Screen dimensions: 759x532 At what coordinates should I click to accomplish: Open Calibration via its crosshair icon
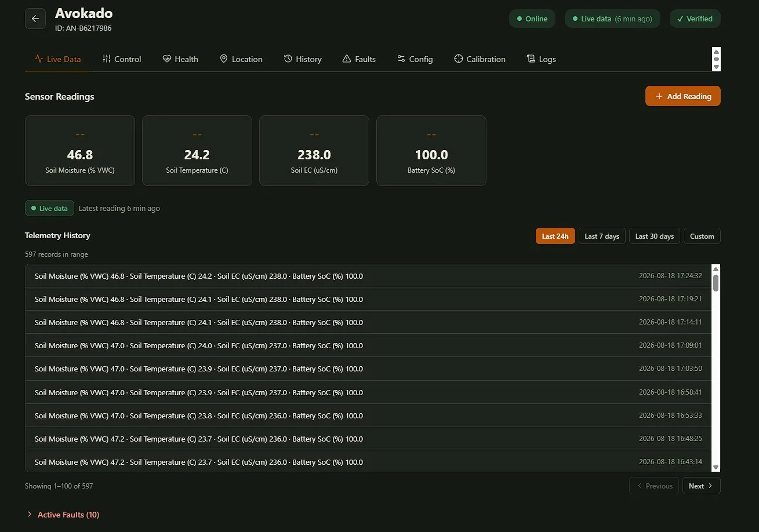(459, 59)
